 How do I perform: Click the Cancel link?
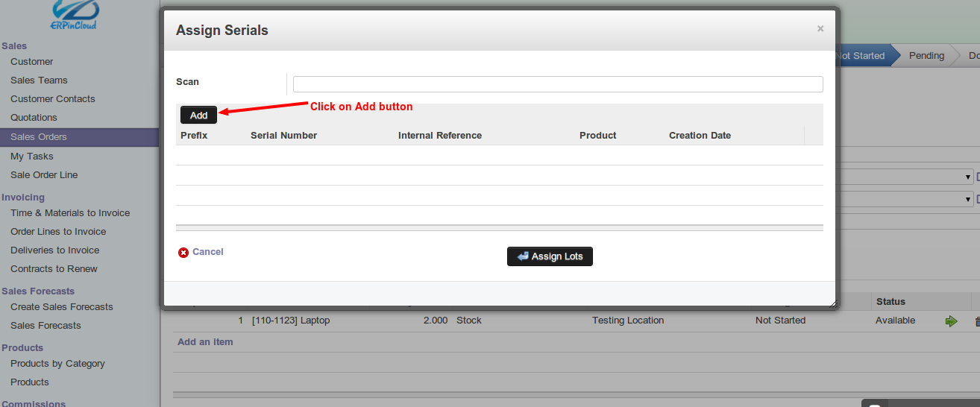pyautogui.click(x=208, y=252)
